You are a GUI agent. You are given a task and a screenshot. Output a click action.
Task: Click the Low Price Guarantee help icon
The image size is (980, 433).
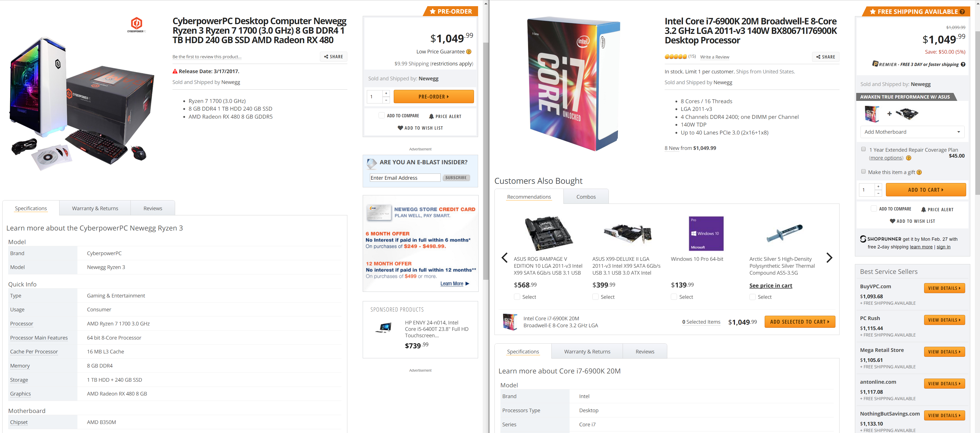point(469,52)
